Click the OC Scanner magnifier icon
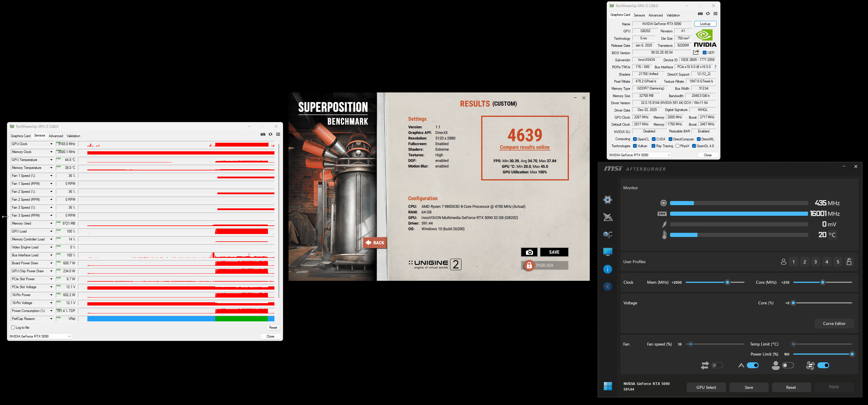This screenshot has height=405, width=868. click(607, 234)
